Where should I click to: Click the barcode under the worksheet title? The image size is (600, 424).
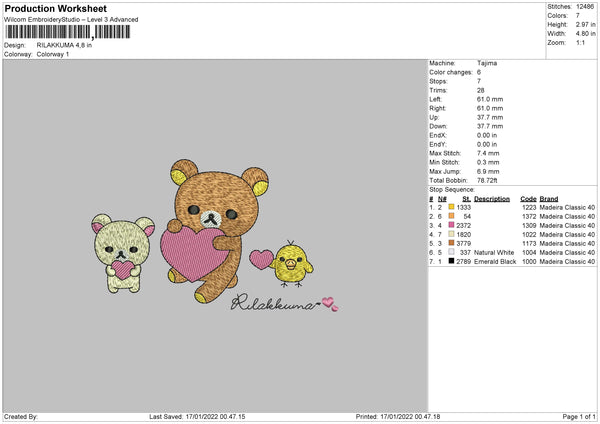click(x=68, y=32)
